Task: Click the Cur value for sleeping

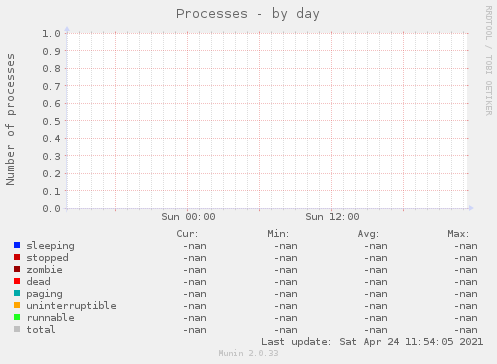Action: click(x=195, y=246)
